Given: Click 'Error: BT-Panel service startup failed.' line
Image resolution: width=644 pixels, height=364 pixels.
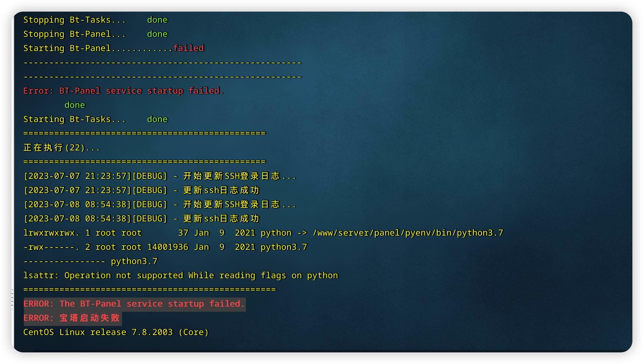Looking at the screenshot, I should click(x=124, y=91).
